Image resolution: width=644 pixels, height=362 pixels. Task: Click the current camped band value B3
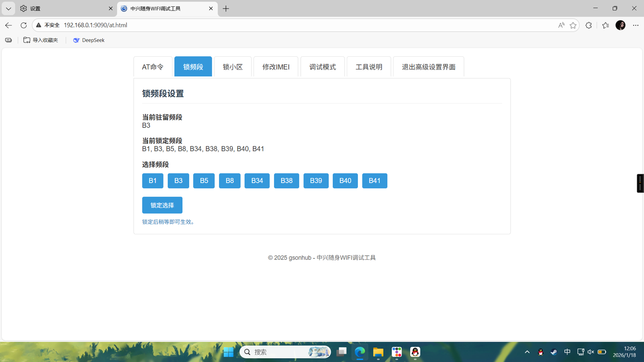click(x=146, y=125)
